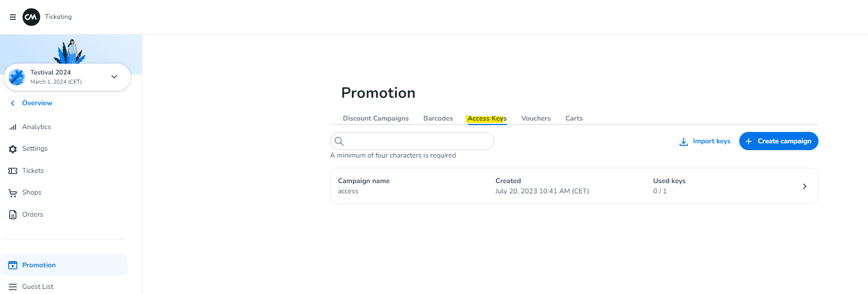Image resolution: width=868 pixels, height=294 pixels.
Task: Open the hamburger menu icon
Action: pyautogui.click(x=13, y=17)
